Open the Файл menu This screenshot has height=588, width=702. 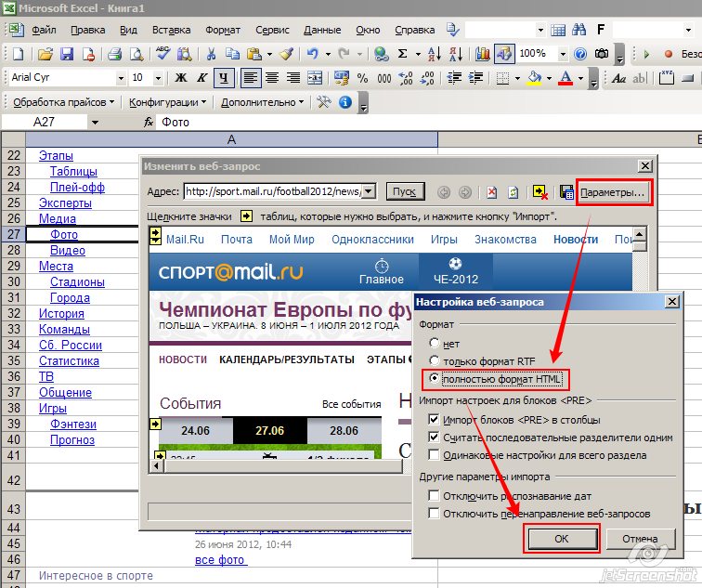pyautogui.click(x=44, y=30)
